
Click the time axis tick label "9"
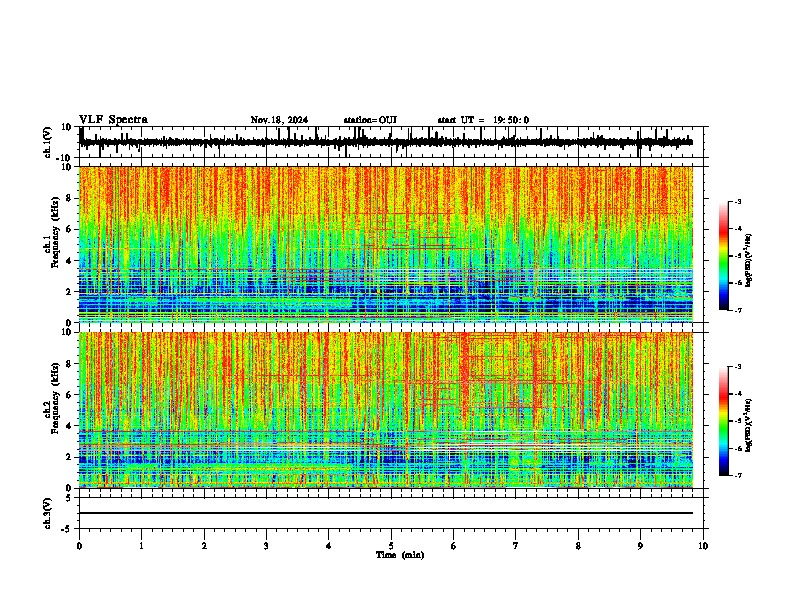click(x=640, y=546)
